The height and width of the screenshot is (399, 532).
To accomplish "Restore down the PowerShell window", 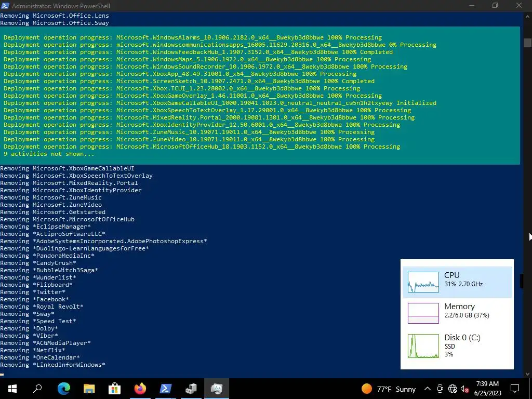I will click(x=495, y=5).
